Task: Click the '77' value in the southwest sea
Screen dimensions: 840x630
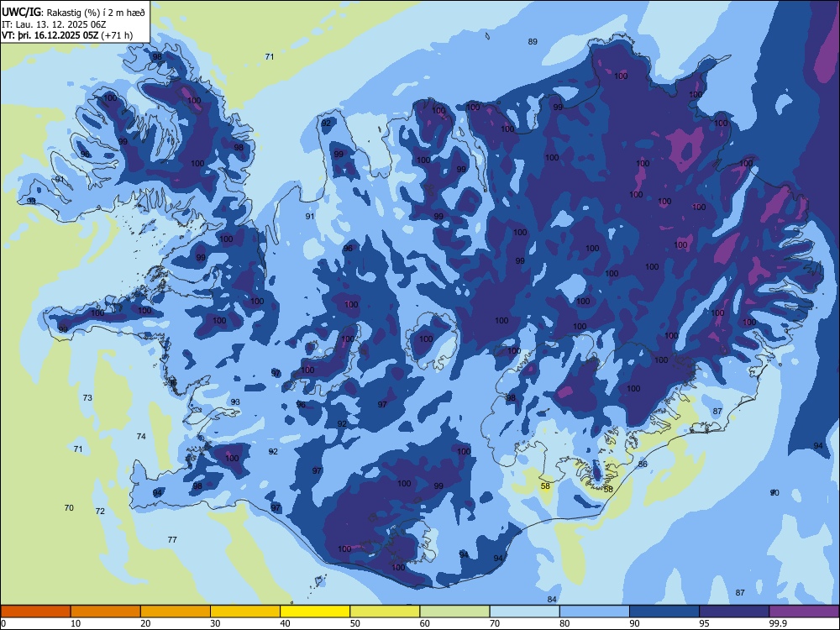Action: click(x=172, y=540)
